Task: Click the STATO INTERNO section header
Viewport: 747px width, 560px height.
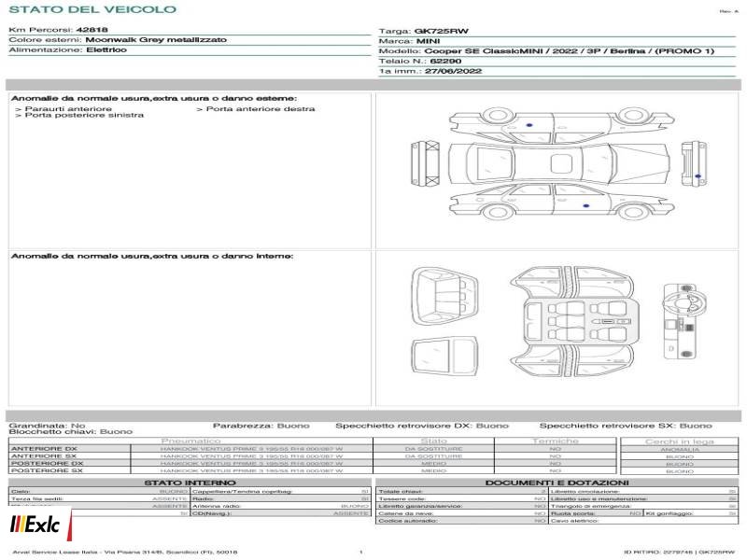Action: click(190, 483)
